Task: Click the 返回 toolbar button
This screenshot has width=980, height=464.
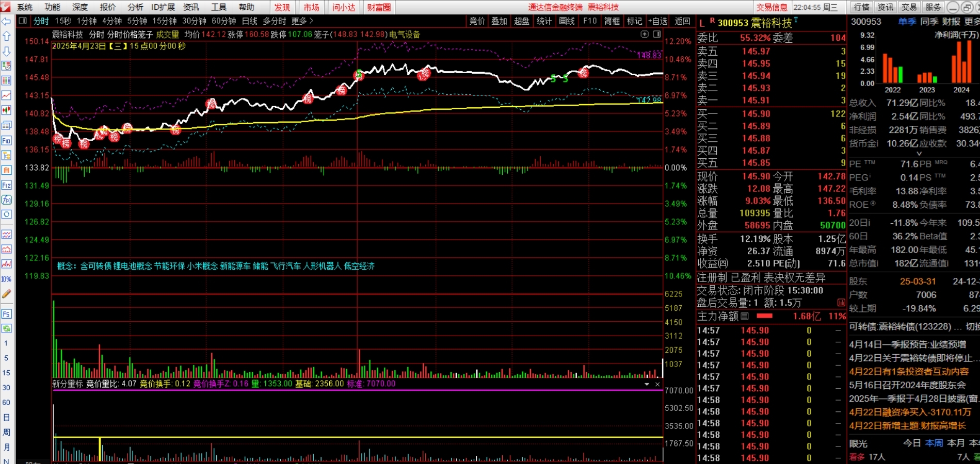Action: tap(682, 21)
